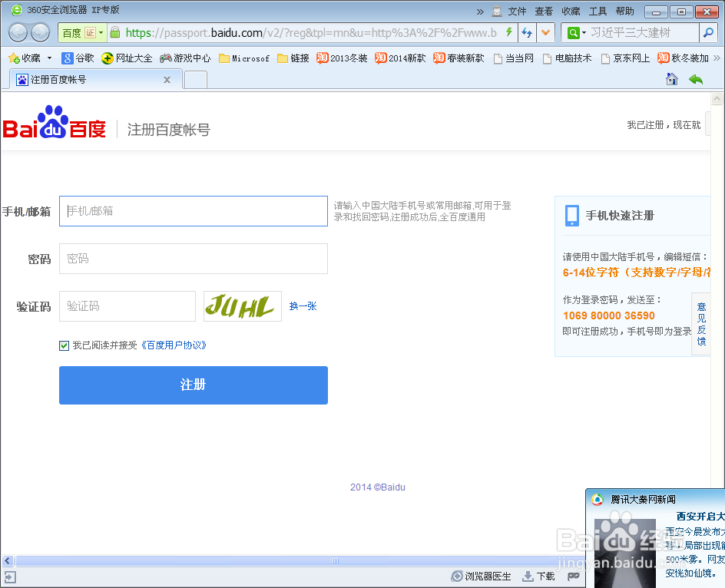
Task: Click the Baidu logo
Action: coord(54,123)
